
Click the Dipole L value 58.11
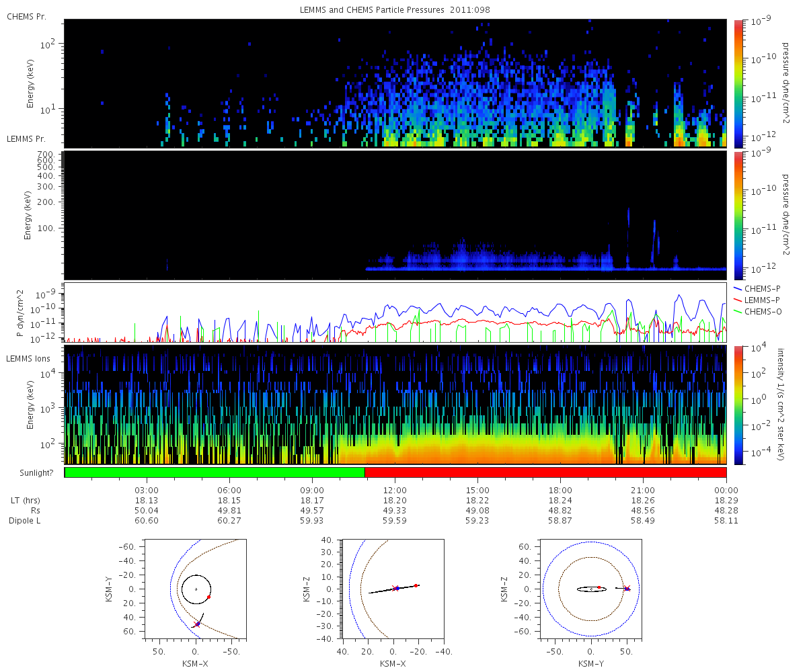pyautogui.click(x=726, y=521)
